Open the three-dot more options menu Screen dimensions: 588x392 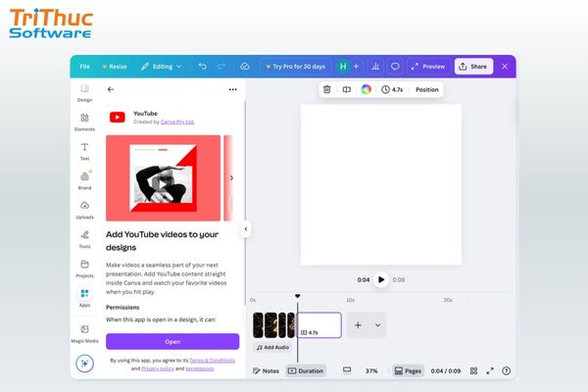click(233, 89)
